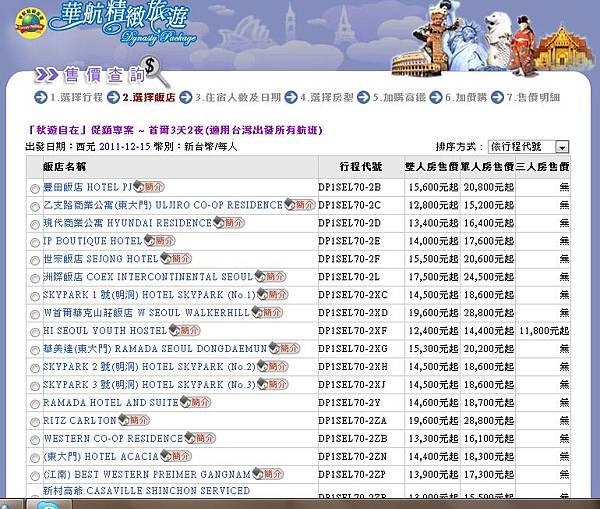This screenshot has width=600, height=509.
Task: Go to step 2.選擇飯店
Action: (149, 97)
